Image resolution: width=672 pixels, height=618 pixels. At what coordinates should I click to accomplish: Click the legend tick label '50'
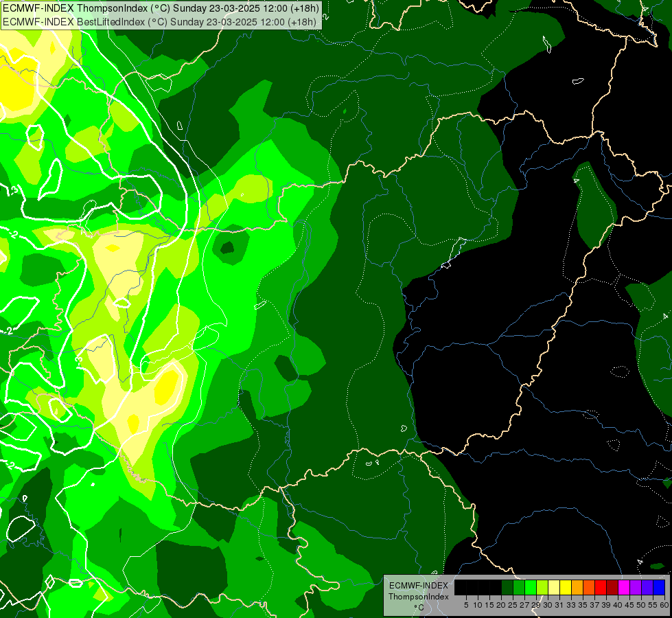click(x=641, y=605)
